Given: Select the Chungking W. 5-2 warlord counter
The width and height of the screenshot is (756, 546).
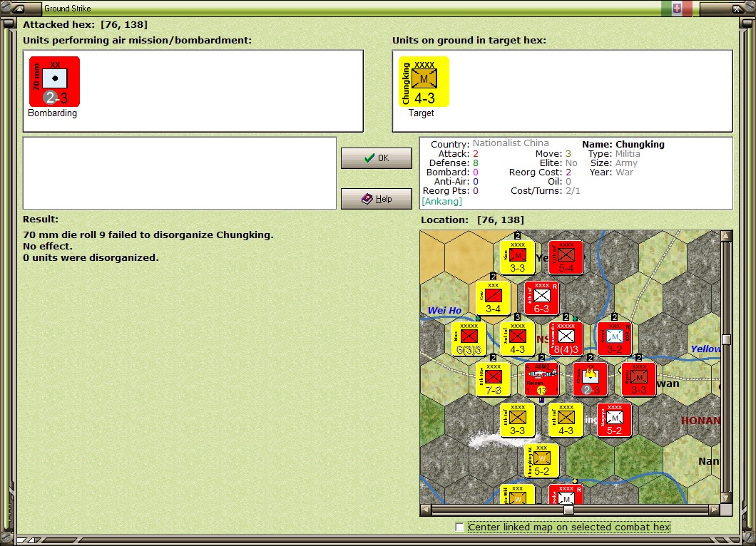Looking at the screenshot, I should (x=542, y=460).
